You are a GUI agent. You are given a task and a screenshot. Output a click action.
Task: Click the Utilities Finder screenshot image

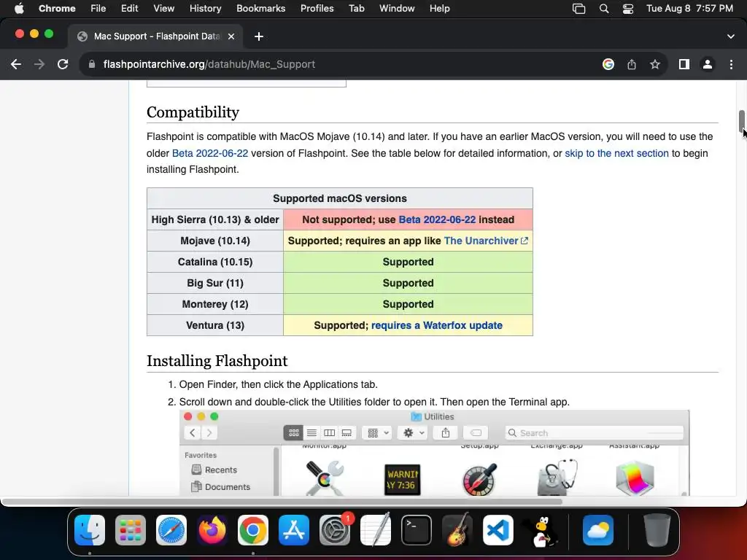(x=435, y=453)
